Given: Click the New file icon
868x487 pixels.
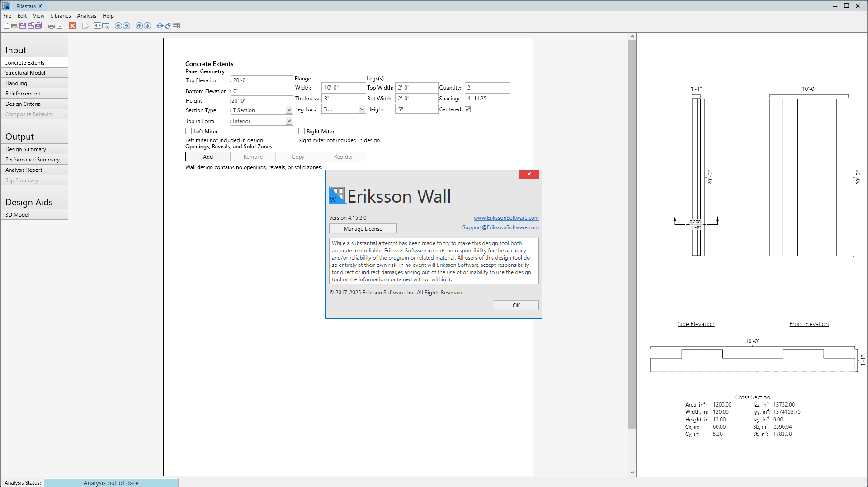Looking at the screenshot, I should (6, 26).
